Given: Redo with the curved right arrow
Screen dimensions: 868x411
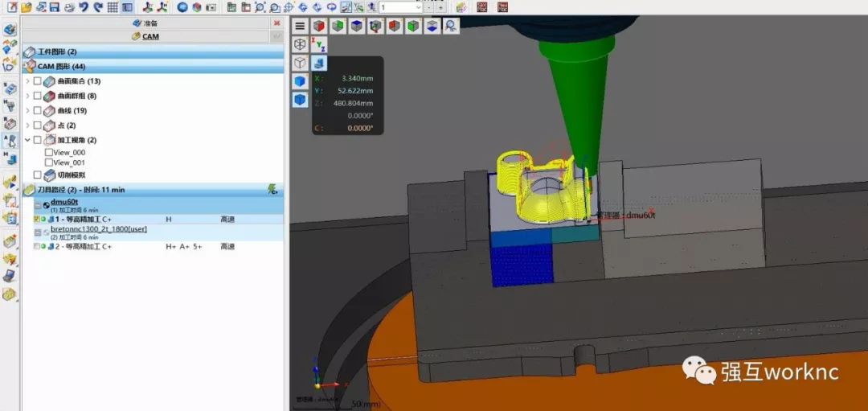Looking at the screenshot, I should click(x=98, y=7).
